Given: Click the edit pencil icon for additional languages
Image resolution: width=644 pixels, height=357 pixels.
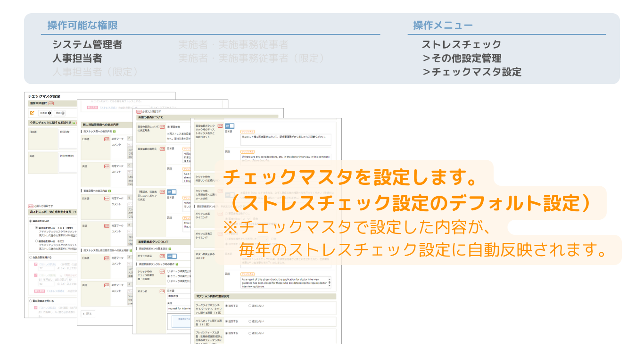Looking at the screenshot, I should click(x=32, y=113).
